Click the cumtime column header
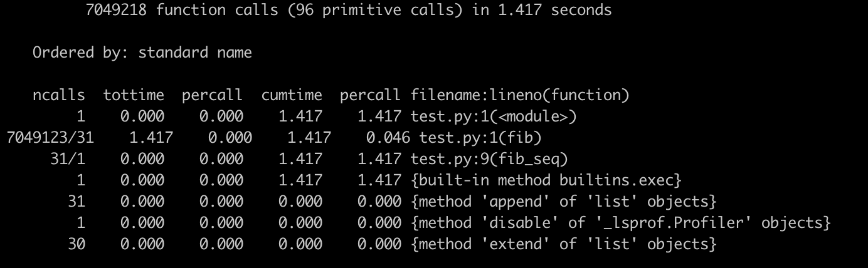Image resolution: width=868 pixels, height=268 pixels. coord(292,95)
